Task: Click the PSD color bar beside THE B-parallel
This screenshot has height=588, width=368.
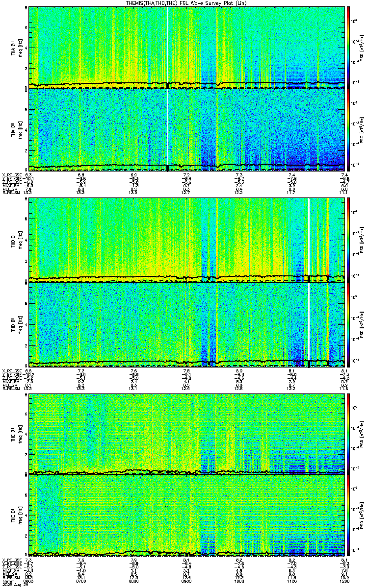Action: [x=349, y=515]
